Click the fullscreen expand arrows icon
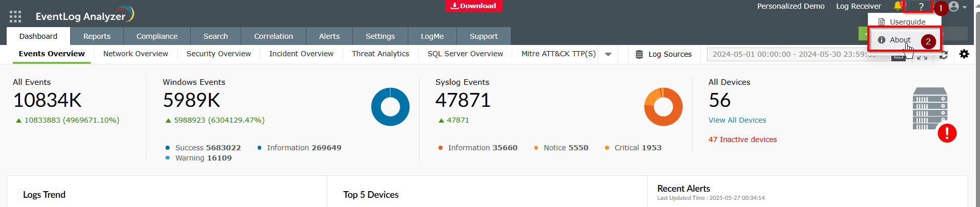The height and width of the screenshot is (207, 980). point(922,55)
